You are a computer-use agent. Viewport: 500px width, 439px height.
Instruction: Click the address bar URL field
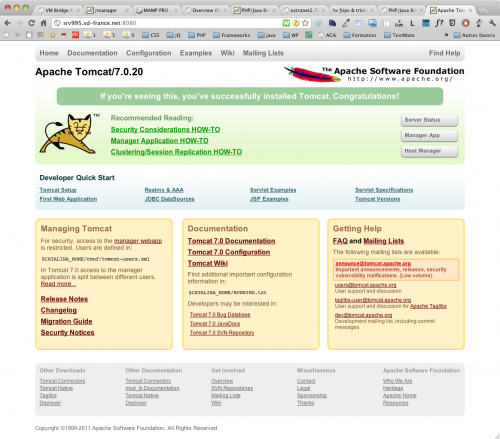click(x=167, y=23)
